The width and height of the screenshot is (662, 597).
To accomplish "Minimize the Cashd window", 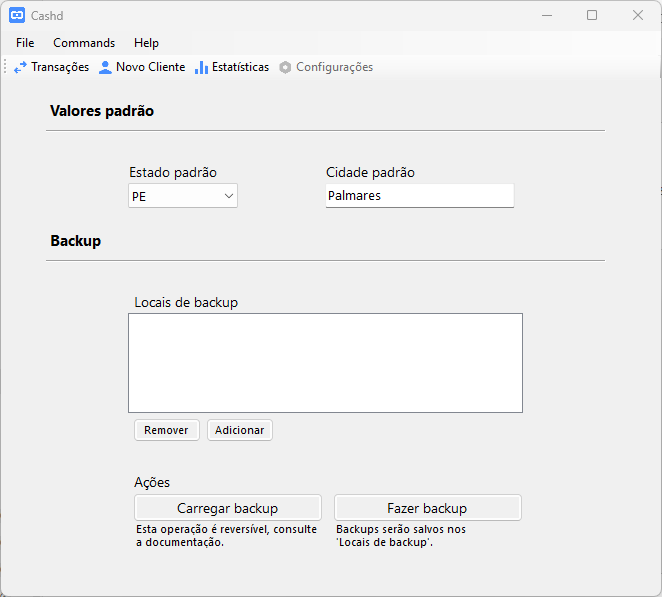I will pyautogui.click(x=547, y=16).
